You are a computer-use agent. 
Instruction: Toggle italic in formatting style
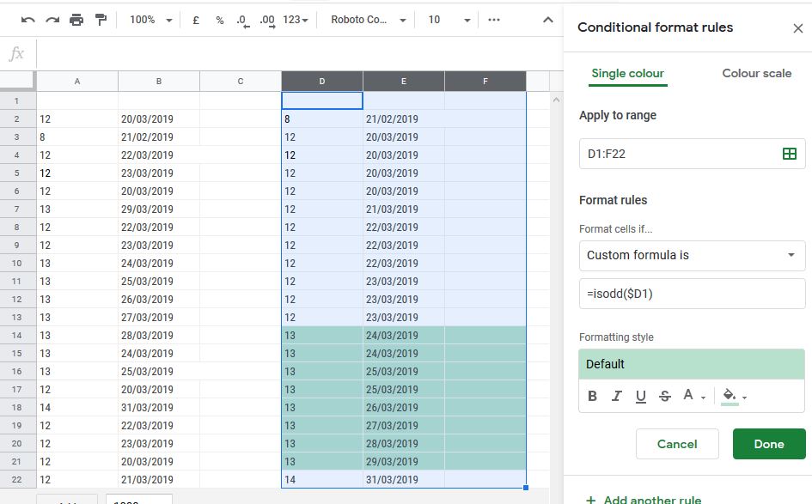click(616, 396)
